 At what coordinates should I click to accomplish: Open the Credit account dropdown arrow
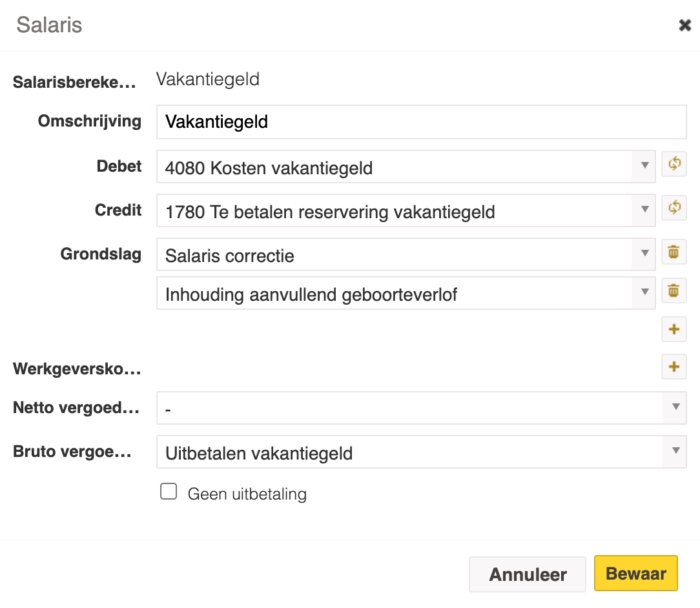644,210
